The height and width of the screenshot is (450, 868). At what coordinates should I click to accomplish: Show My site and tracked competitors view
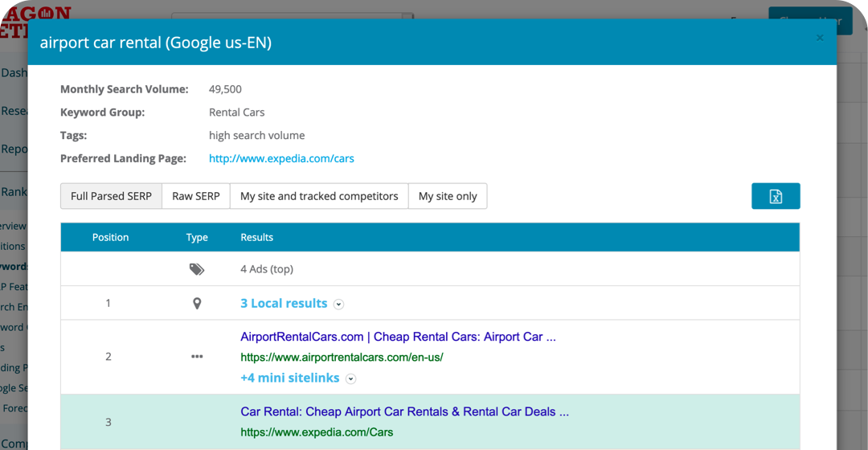pos(319,196)
